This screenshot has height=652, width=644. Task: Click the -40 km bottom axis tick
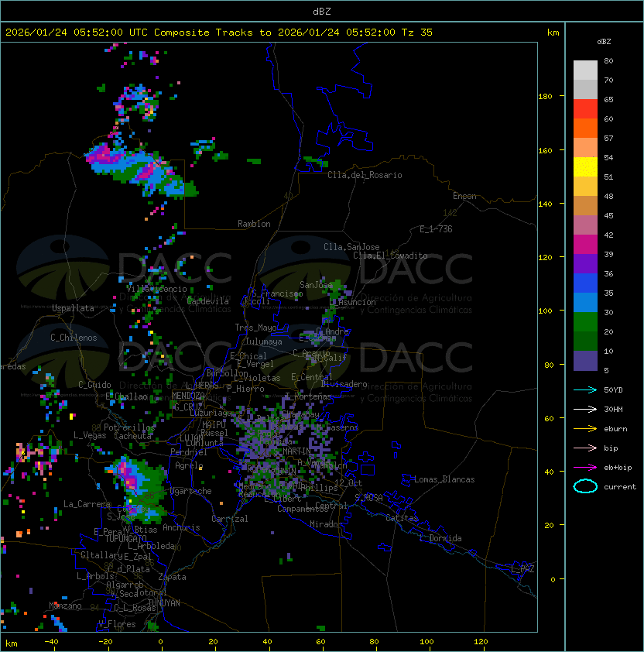tap(52, 642)
